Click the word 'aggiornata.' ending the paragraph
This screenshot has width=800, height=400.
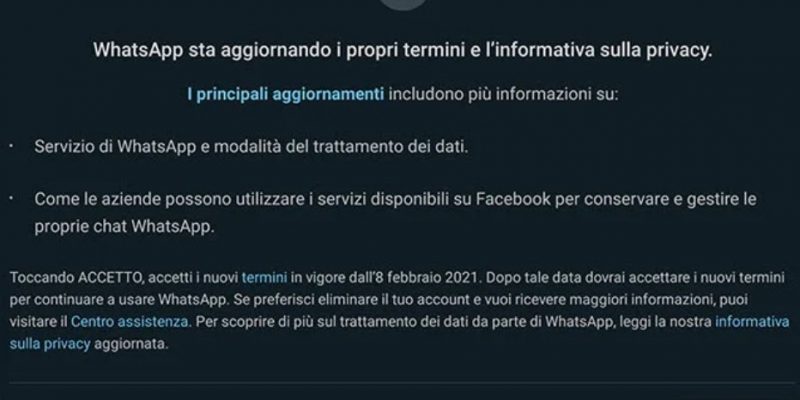(x=131, y=344)
